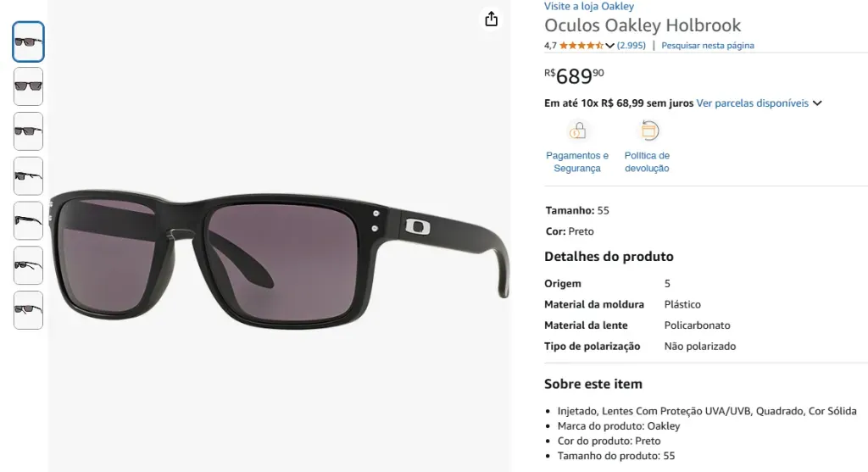Click the share icon above product image
Viewport: 868px width, 472px height.
tap(492, 19)
